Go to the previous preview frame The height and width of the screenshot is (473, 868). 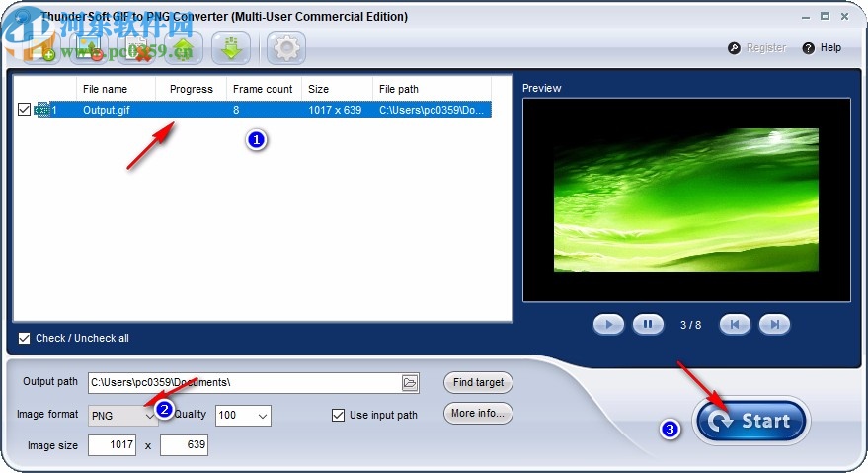[735, 325]
